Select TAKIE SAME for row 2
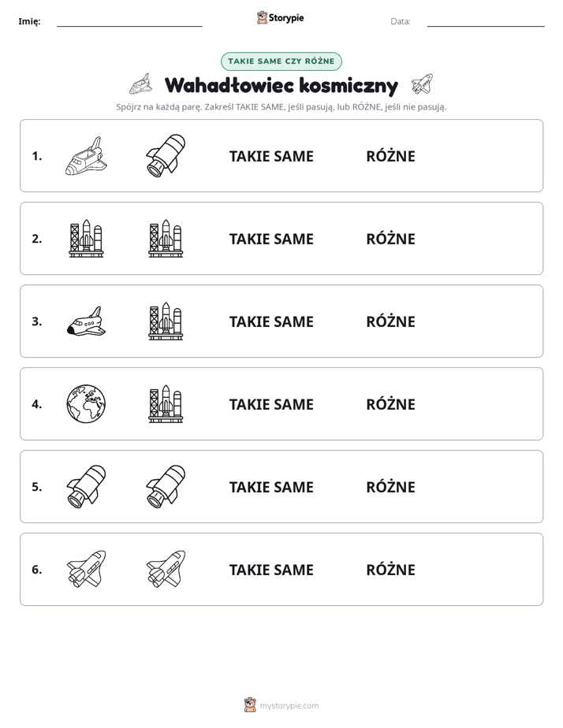563x728 pixels. click(x=271, y=239)
